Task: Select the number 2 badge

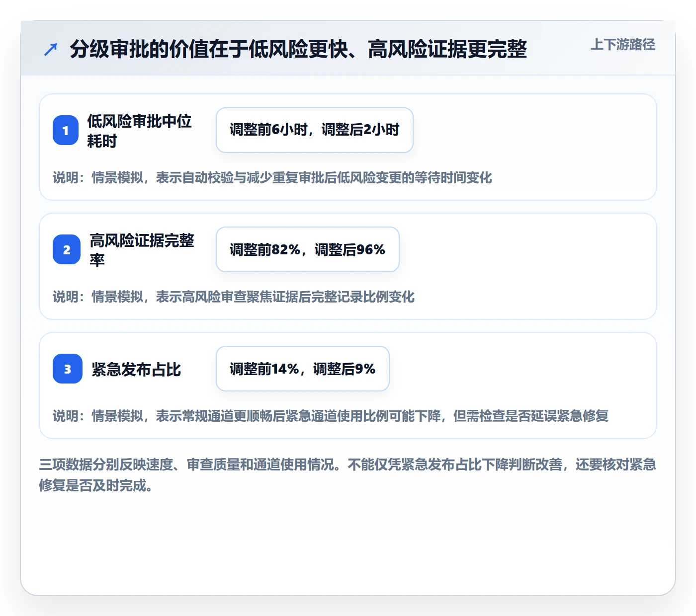Action: (x=67, y=249)
